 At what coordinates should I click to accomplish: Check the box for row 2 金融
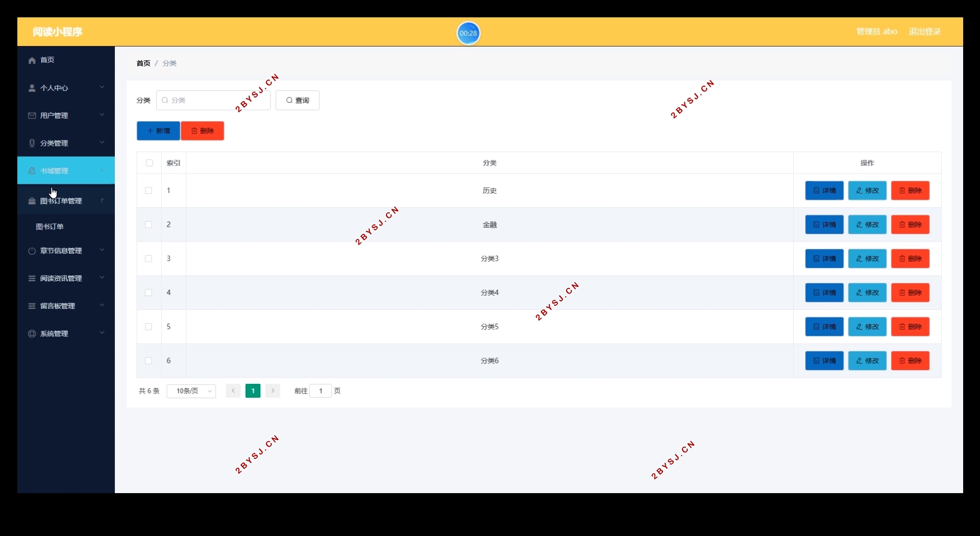point(149,225)
